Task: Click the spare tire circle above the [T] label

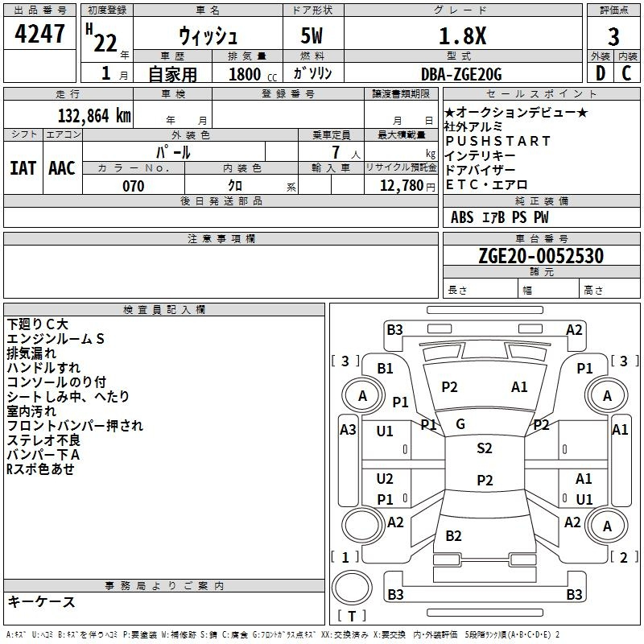Action: coord(352,585)
